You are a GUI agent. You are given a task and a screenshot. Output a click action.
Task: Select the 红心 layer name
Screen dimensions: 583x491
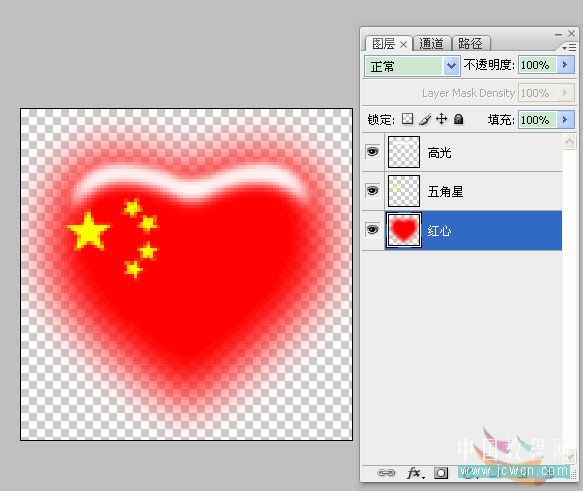(439, 231)
